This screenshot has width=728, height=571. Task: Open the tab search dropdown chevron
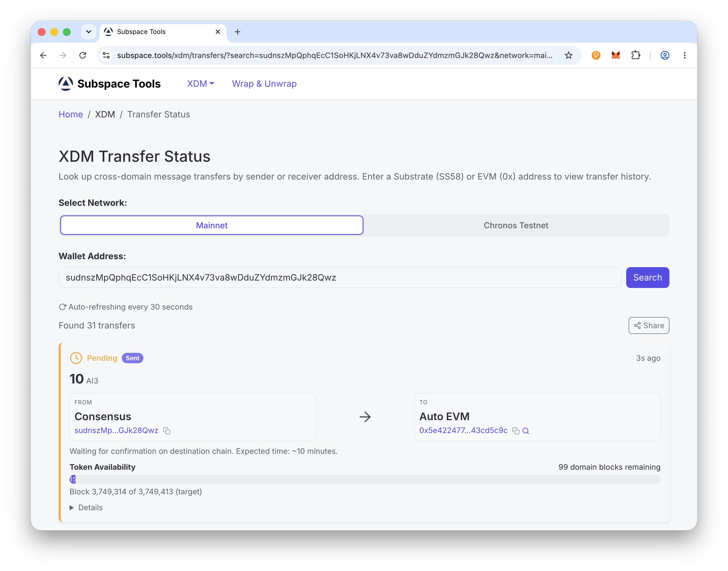(89, 32)
